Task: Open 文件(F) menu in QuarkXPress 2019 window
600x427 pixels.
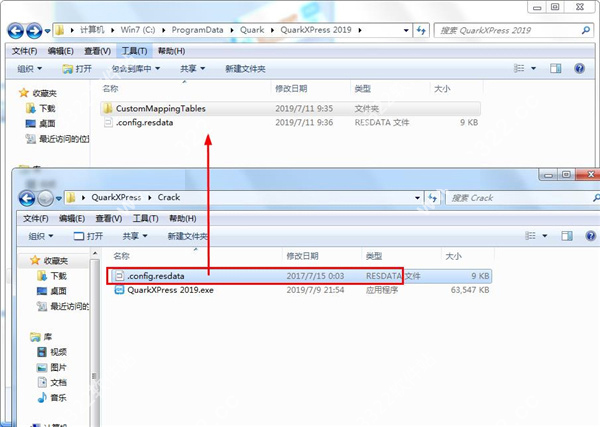Action: point(24,51)
